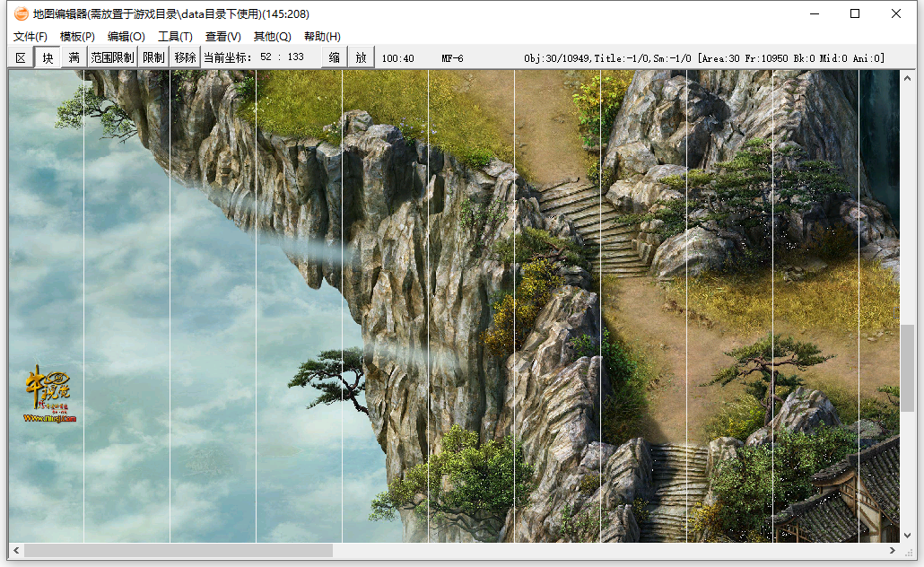
Task: Open the 编辑(O) menu
Action: [126, 37]
